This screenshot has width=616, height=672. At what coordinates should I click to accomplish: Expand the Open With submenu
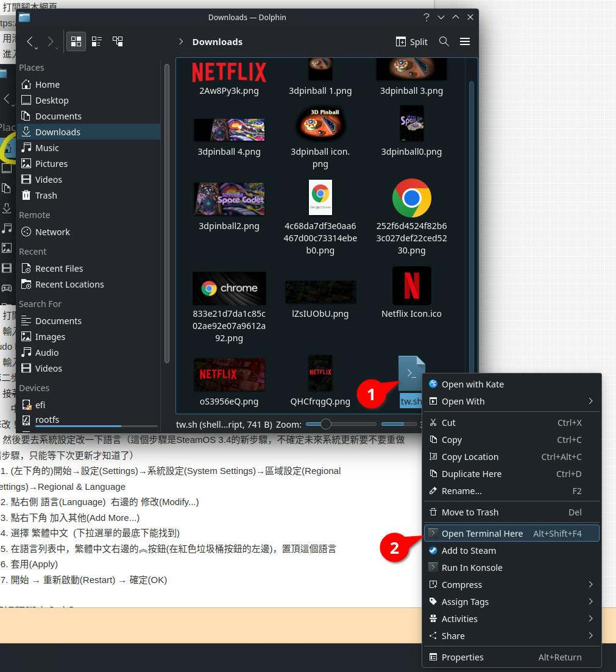pyautogui.click(x=512, y=401)
